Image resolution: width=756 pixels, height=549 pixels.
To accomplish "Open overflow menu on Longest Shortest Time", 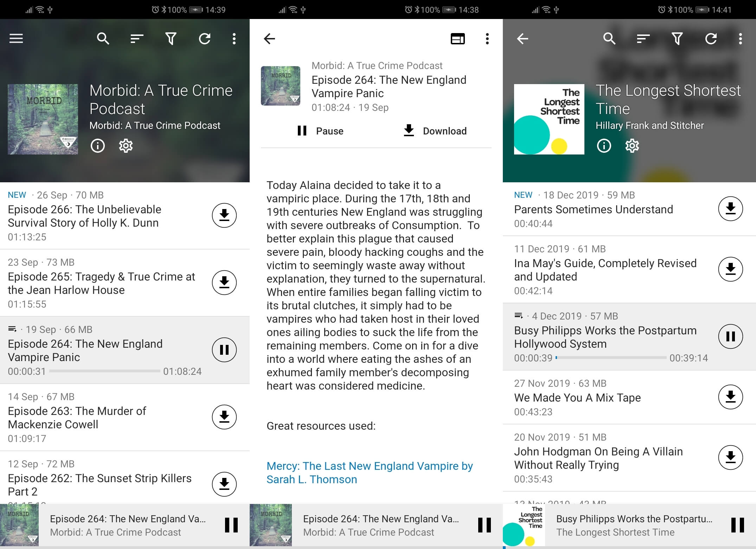I will point(741,38).
